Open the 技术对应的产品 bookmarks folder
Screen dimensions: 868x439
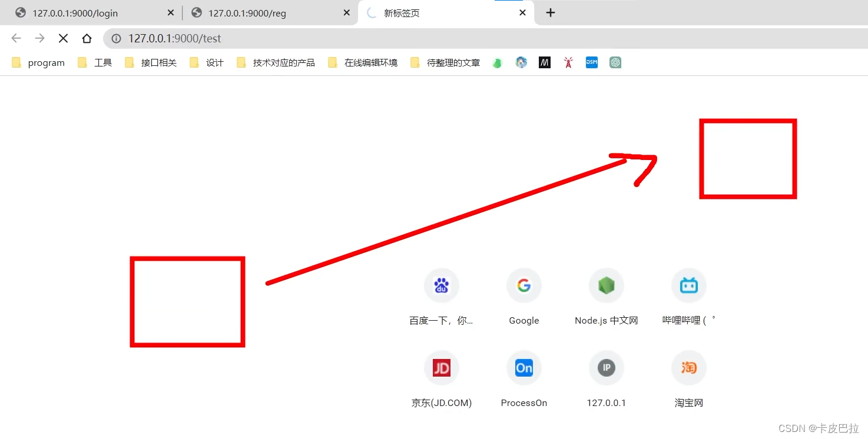[x=276, y=62]
